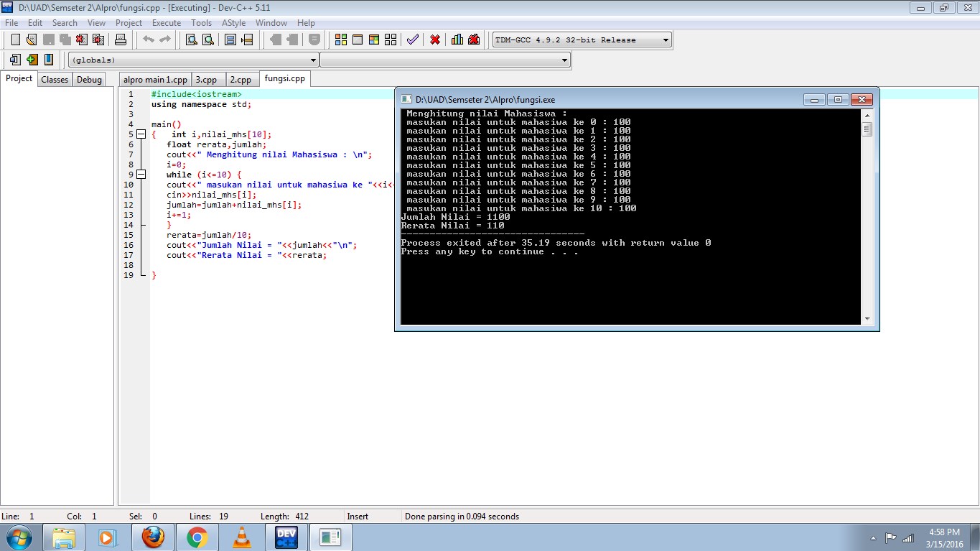Screen dimensions: 980x551
Task: Collapse the code fold at line 5
Action: click(x=141, y=134)
